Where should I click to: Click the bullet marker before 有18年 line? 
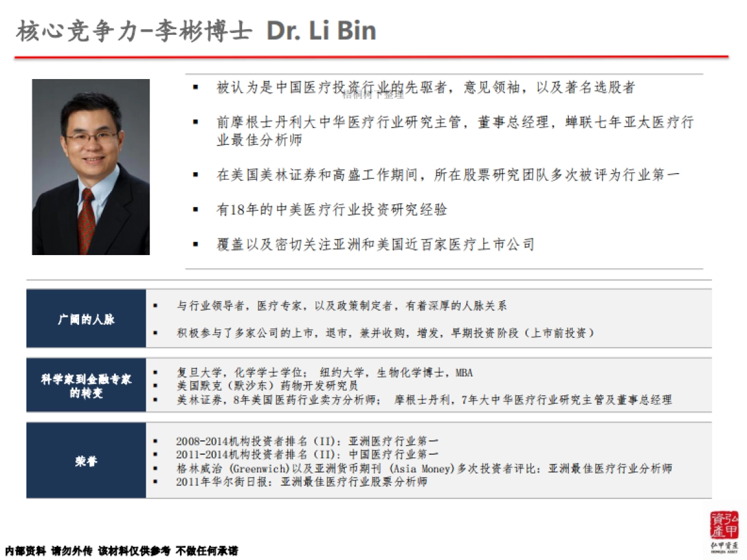(194, 210)
